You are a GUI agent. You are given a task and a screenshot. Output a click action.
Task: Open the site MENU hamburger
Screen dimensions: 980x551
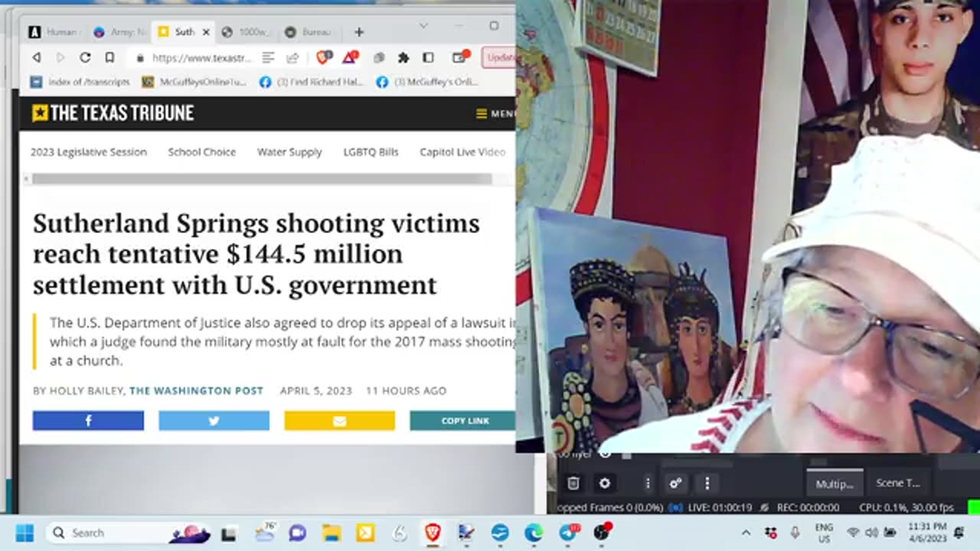coord(495,113)
